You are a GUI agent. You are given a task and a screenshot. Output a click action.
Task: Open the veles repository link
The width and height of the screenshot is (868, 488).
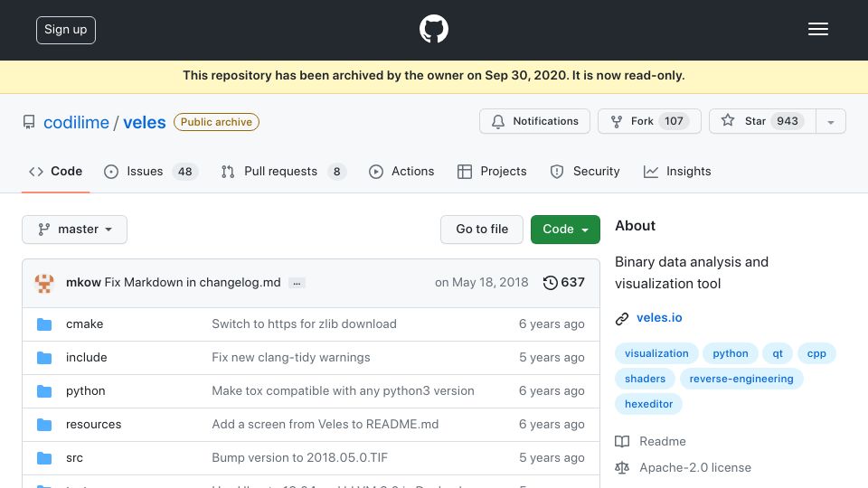click(x=145, y=122)
